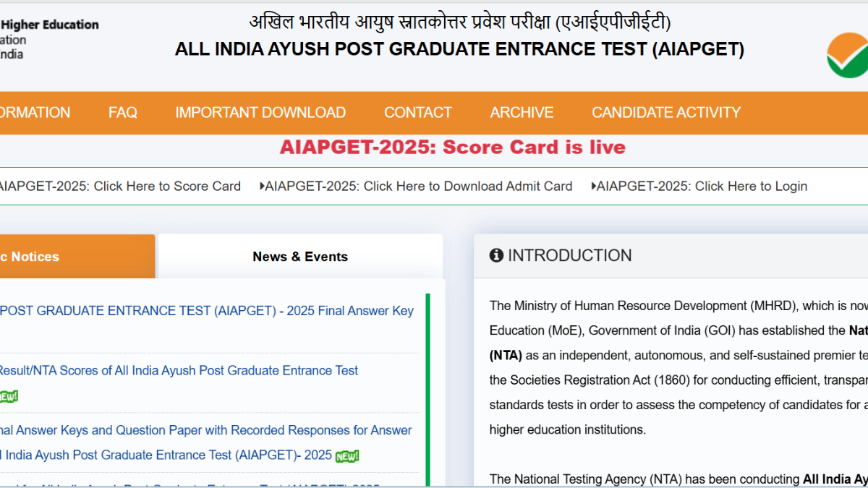Click the INTRODUCTION heading
Image resolution: width=868 pixels, height=488 pixels.
(x=570, y=255)
